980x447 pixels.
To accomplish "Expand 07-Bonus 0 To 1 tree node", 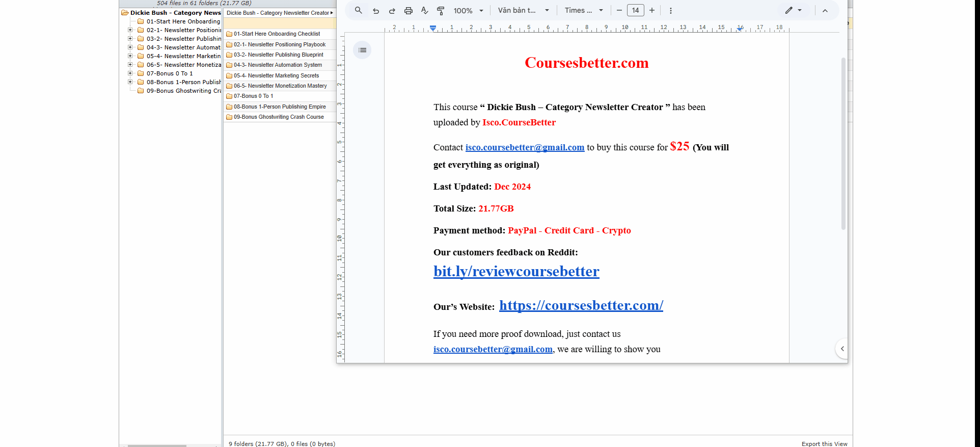I will pos(130,73).
